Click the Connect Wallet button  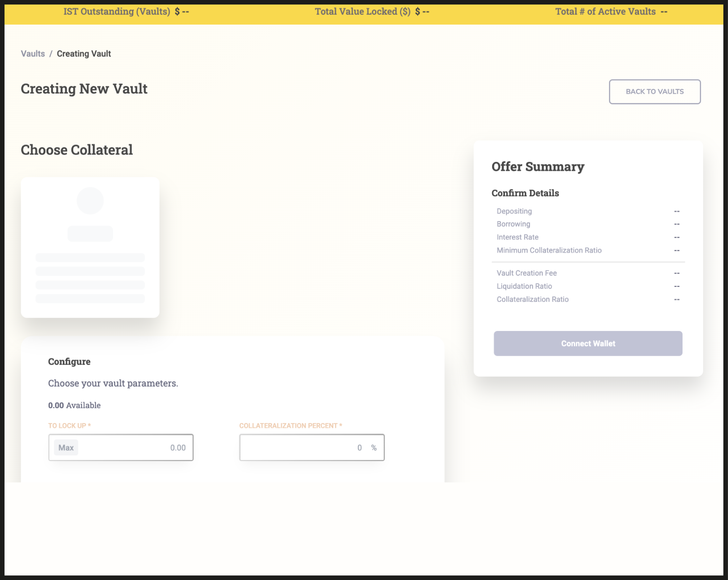point(588,343)
